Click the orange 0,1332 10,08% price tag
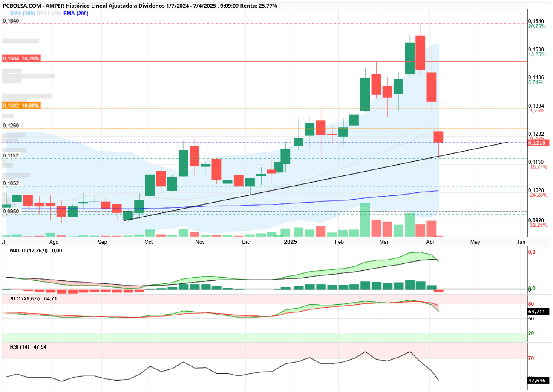 point(21,106)
